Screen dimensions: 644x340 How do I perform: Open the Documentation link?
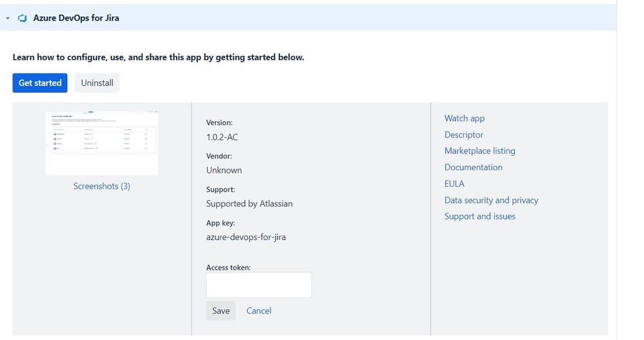tap(473, 167)
